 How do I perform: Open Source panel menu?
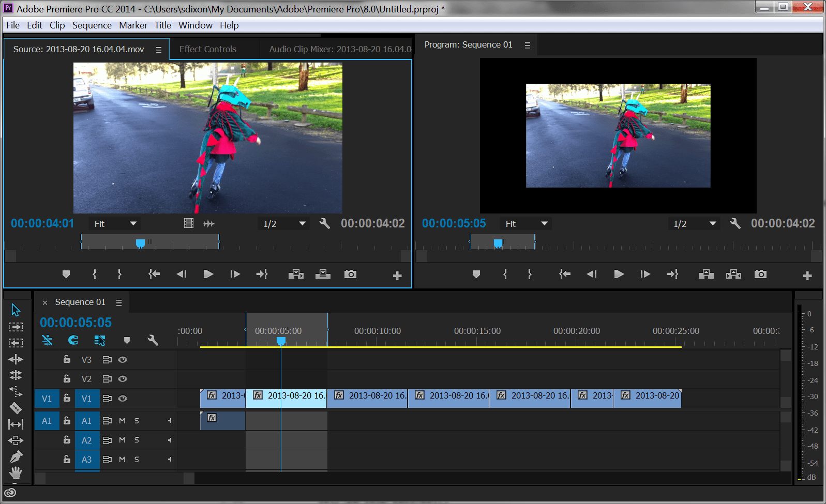[x=159, y=50]
